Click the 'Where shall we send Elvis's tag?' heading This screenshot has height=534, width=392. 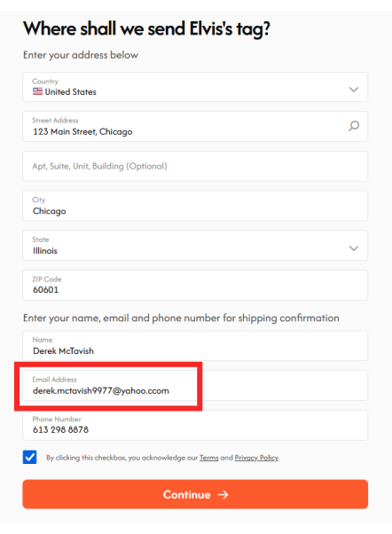(x=146, y=28)
